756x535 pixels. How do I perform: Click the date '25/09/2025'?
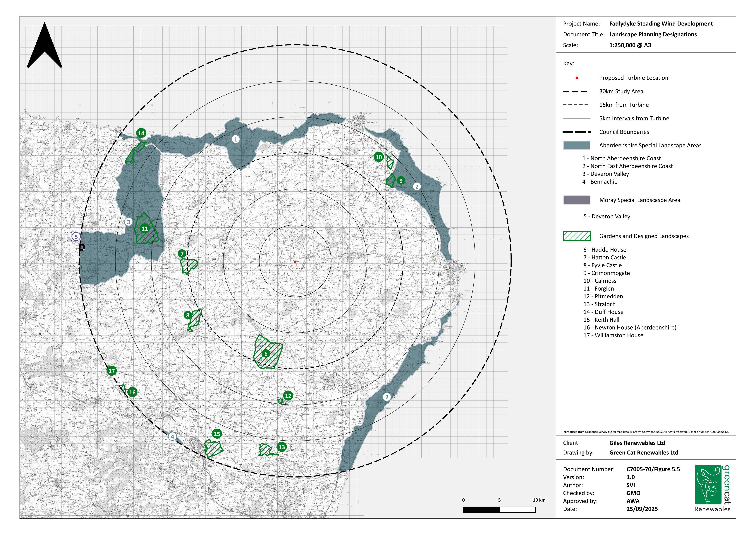click(x=642, y=509)
